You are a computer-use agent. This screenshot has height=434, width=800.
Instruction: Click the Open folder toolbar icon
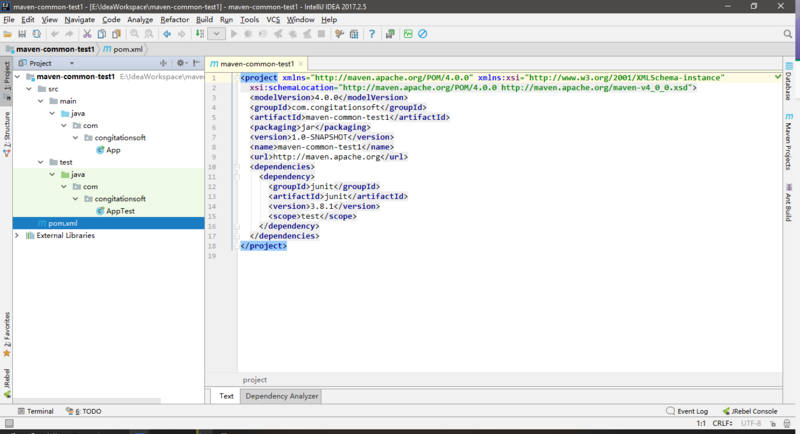click(8, 34)
